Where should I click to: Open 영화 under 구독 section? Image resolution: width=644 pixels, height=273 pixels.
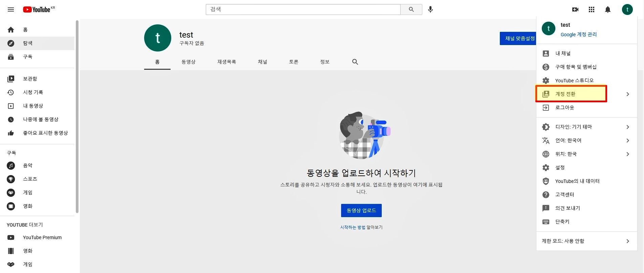[37, 206]
